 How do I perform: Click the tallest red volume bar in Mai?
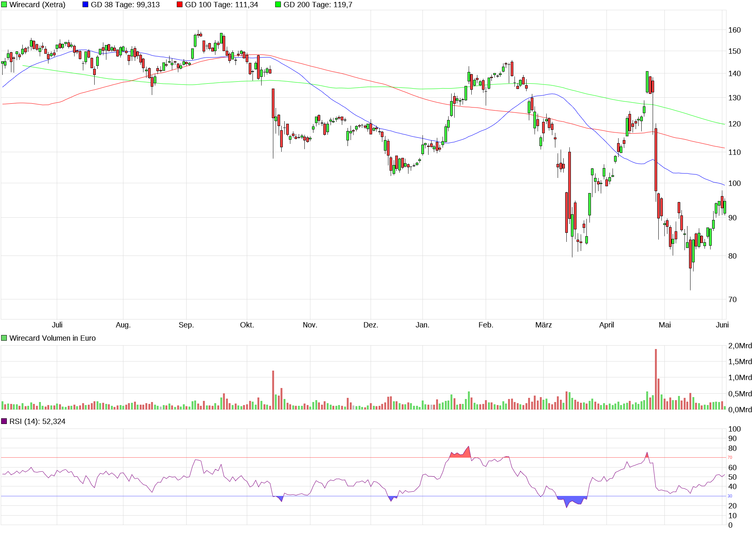pos(656,379)
